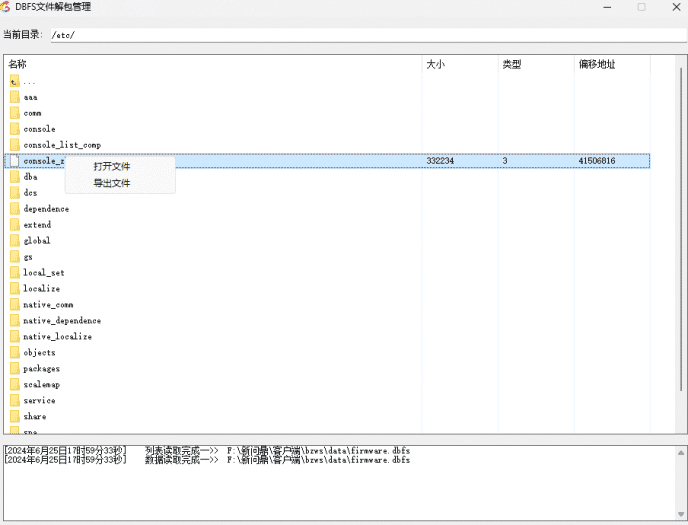Select the folder name share
Screen dimensions: 688x525
pos(35,417)
